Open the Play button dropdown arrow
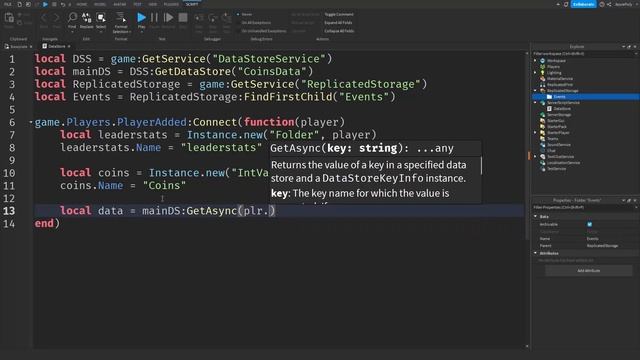The height and width of the screenshot is (360, 640). (x=141, y=31)
